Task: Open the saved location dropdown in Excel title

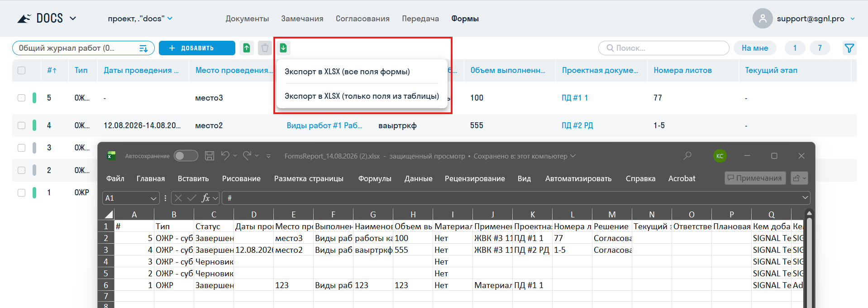Action: tap(573, 156)
